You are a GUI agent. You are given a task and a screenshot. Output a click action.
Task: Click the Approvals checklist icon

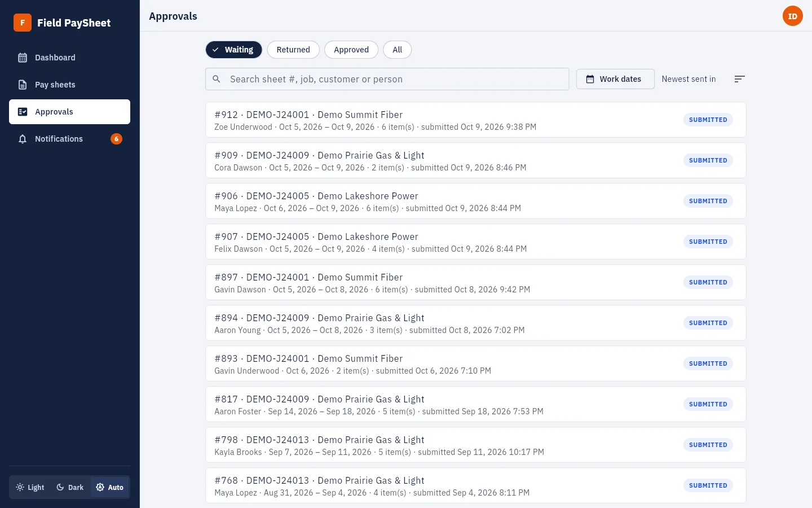tap(23, 112)
